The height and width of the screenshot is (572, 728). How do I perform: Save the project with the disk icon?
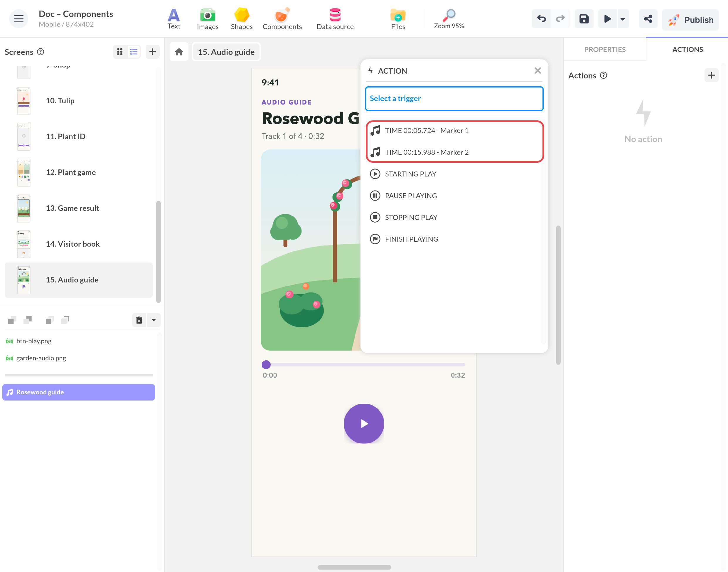click(x=584, y=19)
